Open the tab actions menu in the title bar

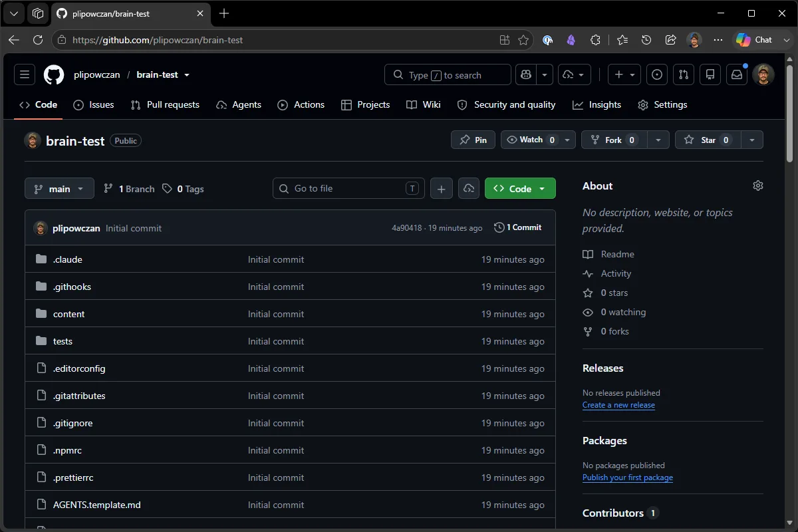click(x=14, y=13)
